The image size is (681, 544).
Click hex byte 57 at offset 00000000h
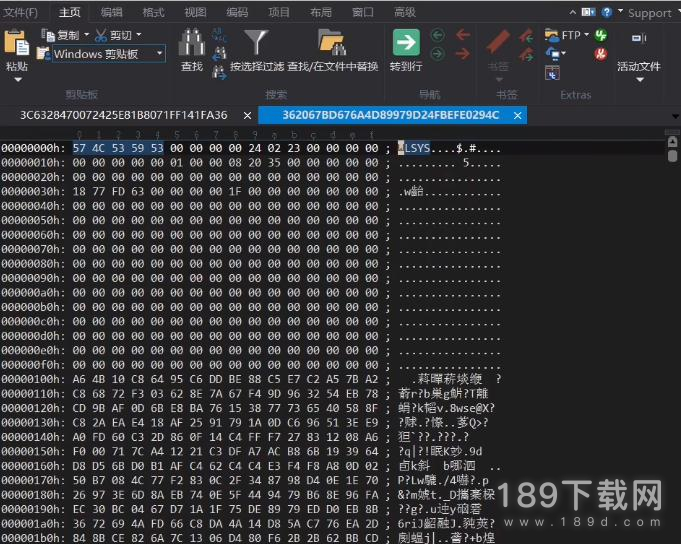tap(79, 147)
